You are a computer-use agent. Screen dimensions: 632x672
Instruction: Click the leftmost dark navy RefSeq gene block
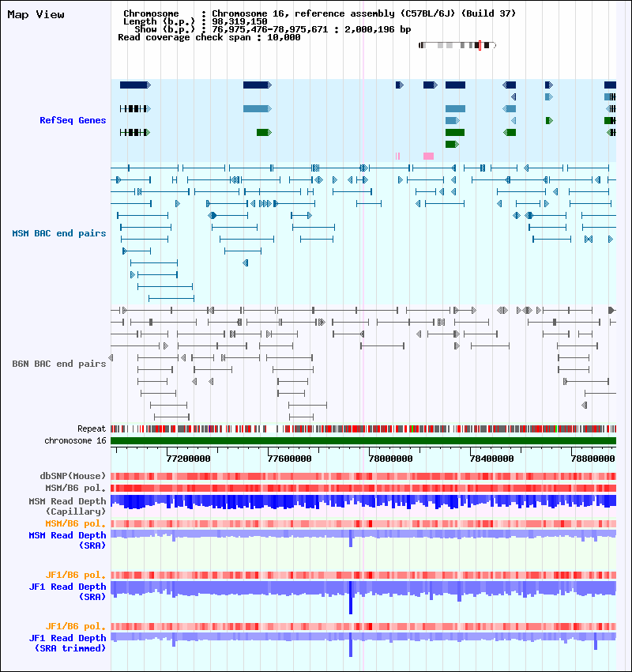(x=135, y=85)
